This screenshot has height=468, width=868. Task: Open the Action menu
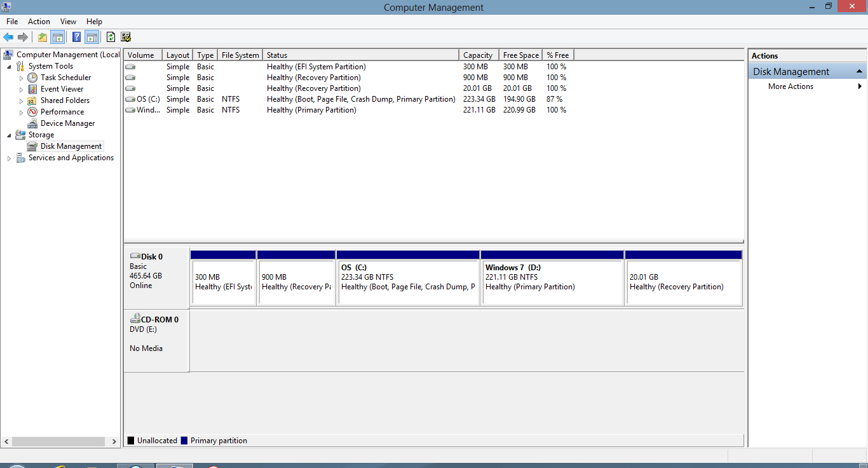point(39,22)
